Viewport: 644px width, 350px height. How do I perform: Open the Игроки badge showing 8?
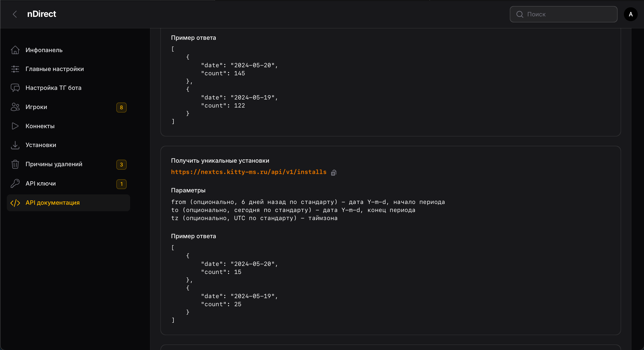coord(121,108)
